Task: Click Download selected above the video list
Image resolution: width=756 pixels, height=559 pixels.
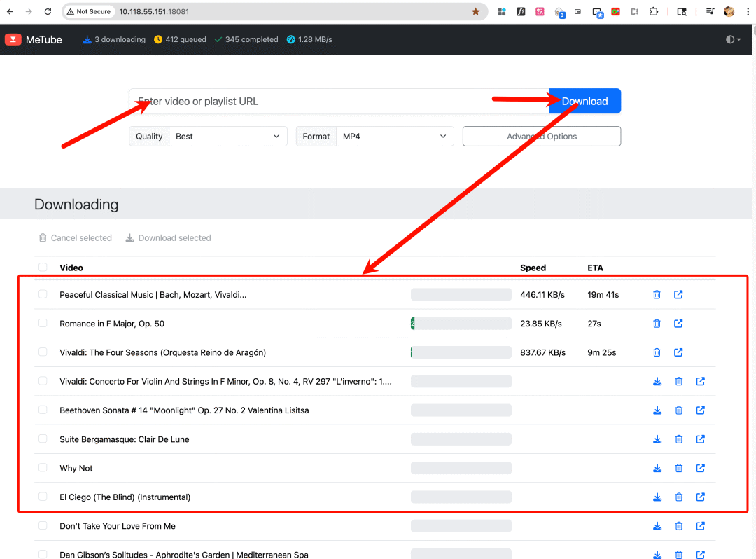Action: pos(168,238)
